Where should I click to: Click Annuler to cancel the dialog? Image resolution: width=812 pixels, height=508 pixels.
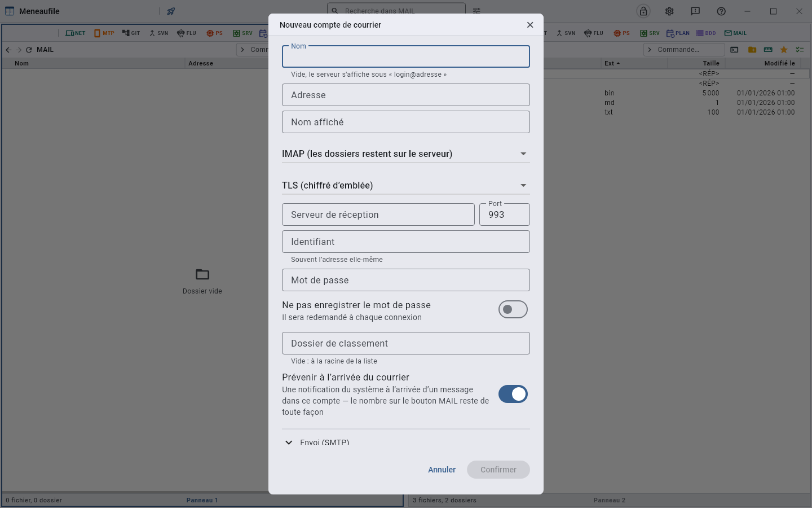442,470
